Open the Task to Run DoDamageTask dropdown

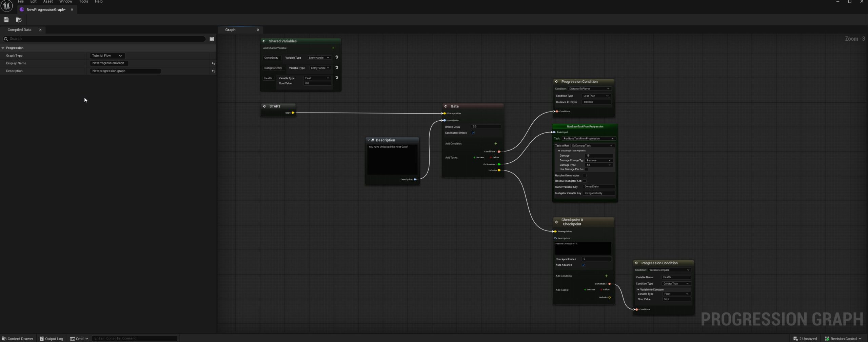click(x=592, y=146)
